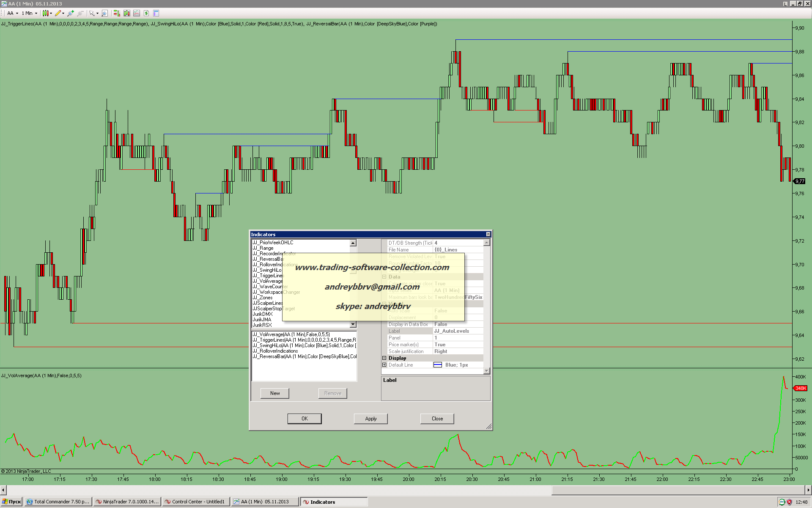Open the 1 Min interval dropdown
The width and height of the screenshot is (812, 508).
pos(30,13)
